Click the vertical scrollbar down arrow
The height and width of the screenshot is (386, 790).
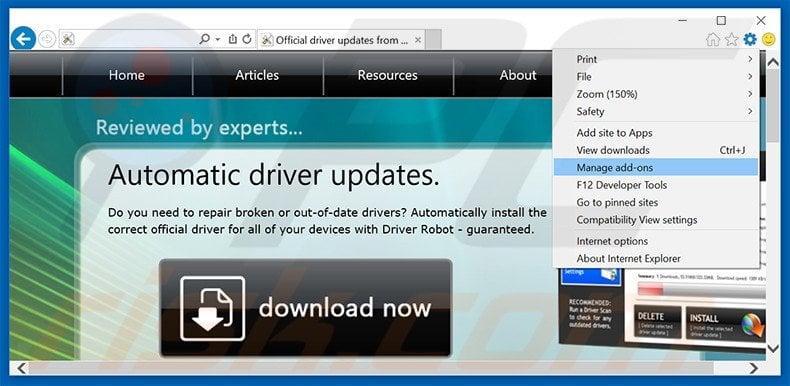pyautogui.click(x=773, y=348)
